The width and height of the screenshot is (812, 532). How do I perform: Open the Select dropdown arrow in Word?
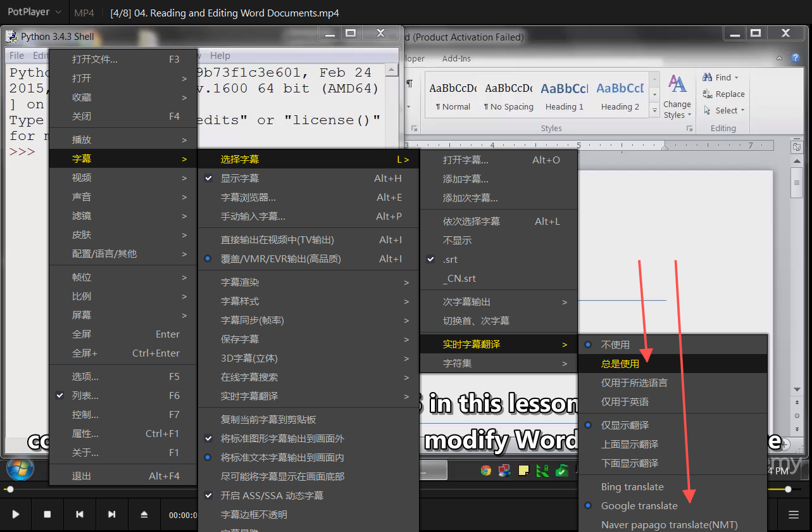pos(742,111)
